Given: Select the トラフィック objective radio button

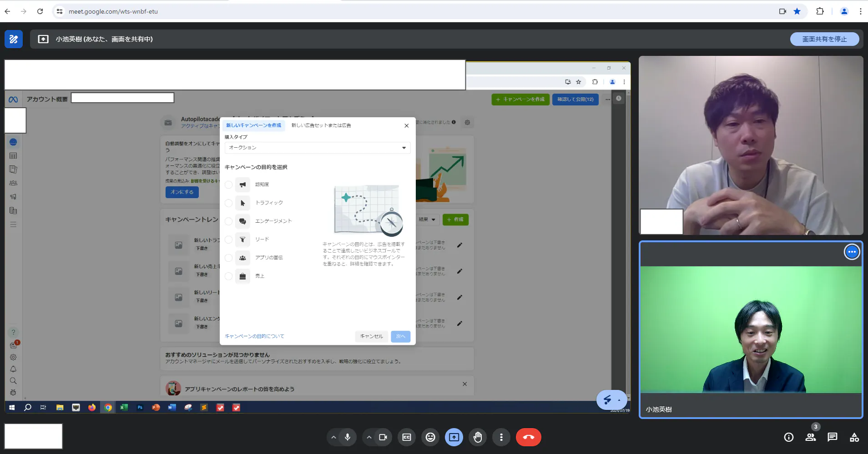Looking at the screenshot, I should click(x=229, y=203).
